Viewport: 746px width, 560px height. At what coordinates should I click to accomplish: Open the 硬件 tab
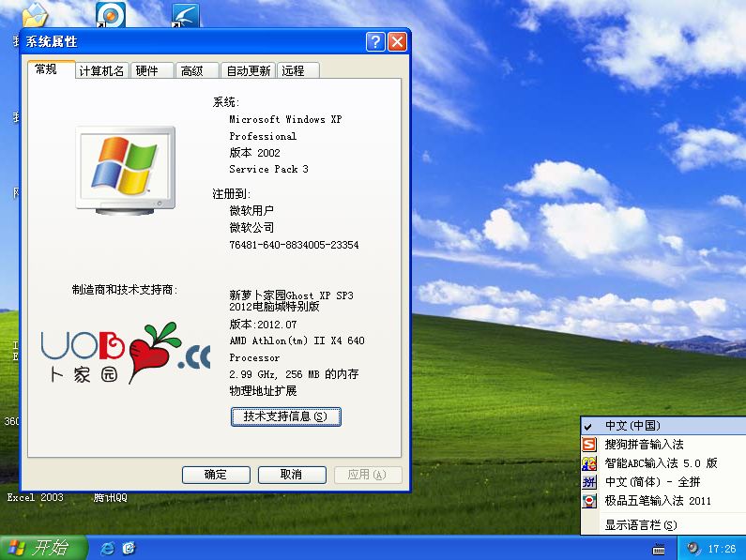(x=152, y=71)
